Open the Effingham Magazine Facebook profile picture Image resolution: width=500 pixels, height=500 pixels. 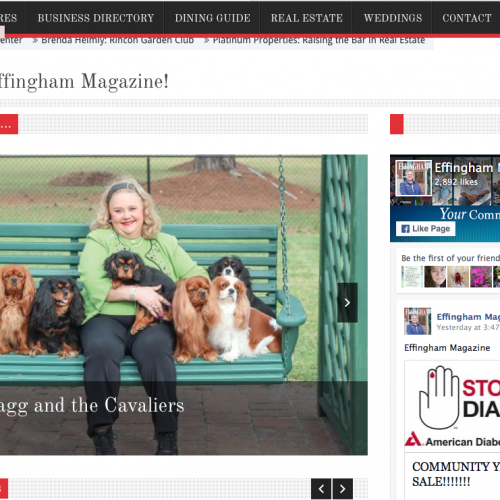click(413, 178)
